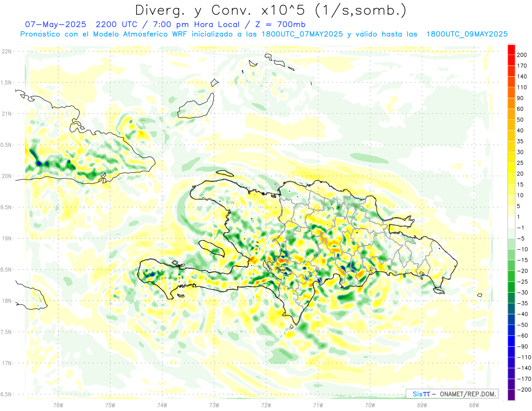Click the positive "50" colorbar label
Viewport: 532px width, 411px height.
tap(520, 120)
